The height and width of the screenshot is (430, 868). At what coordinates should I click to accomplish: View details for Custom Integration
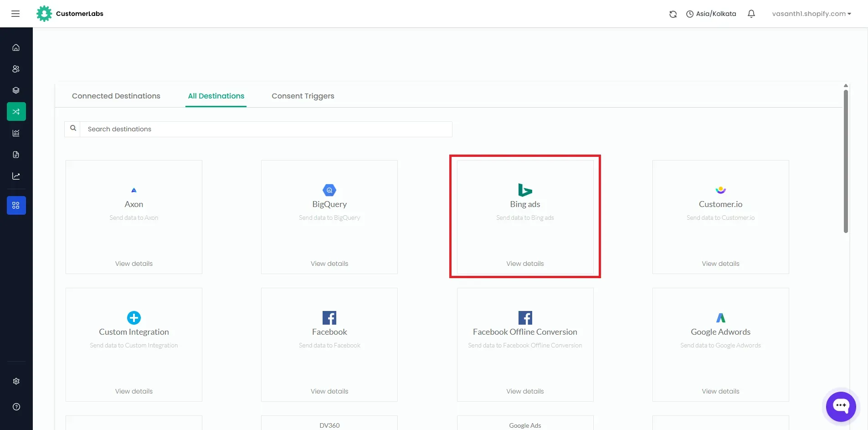134,391
